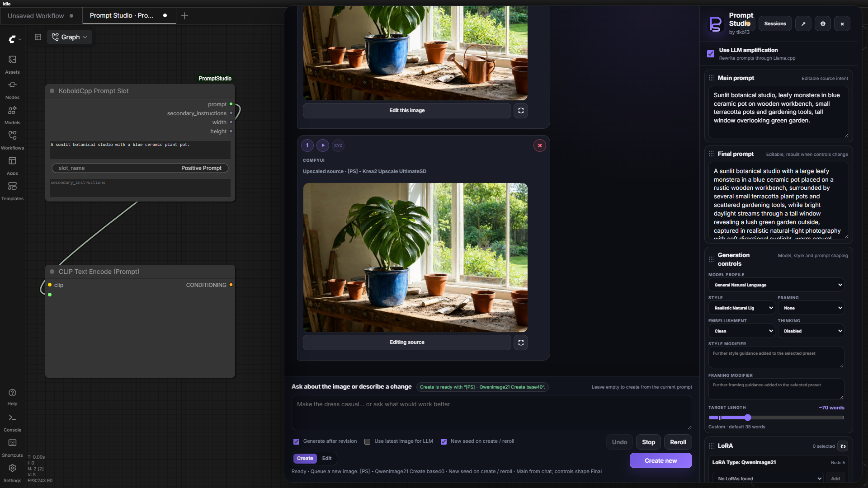
Task: Select Create mode toggle
Action: [x=305, y=458]
